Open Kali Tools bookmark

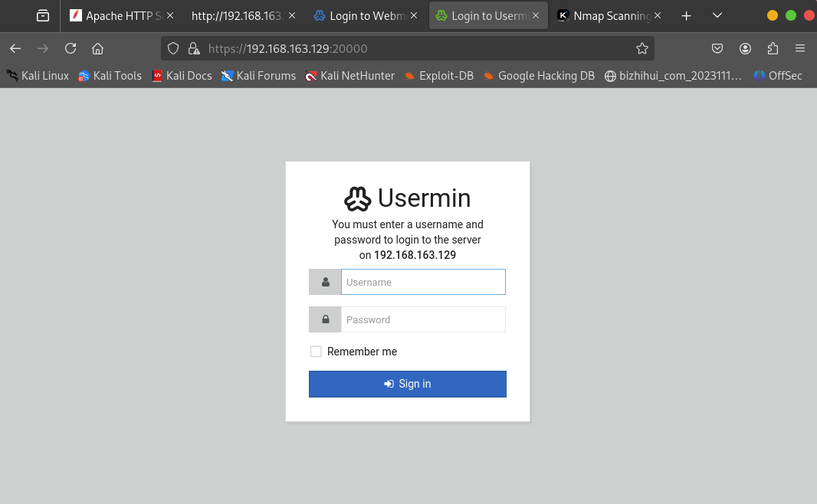pyautogui.click(x=110, y=76)
